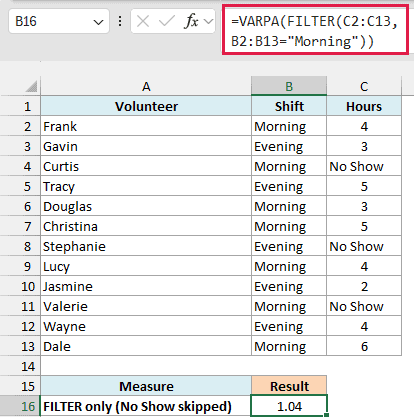Click Dale's hours value 6
The image size is (414, 417).
[x=364, y=346]
